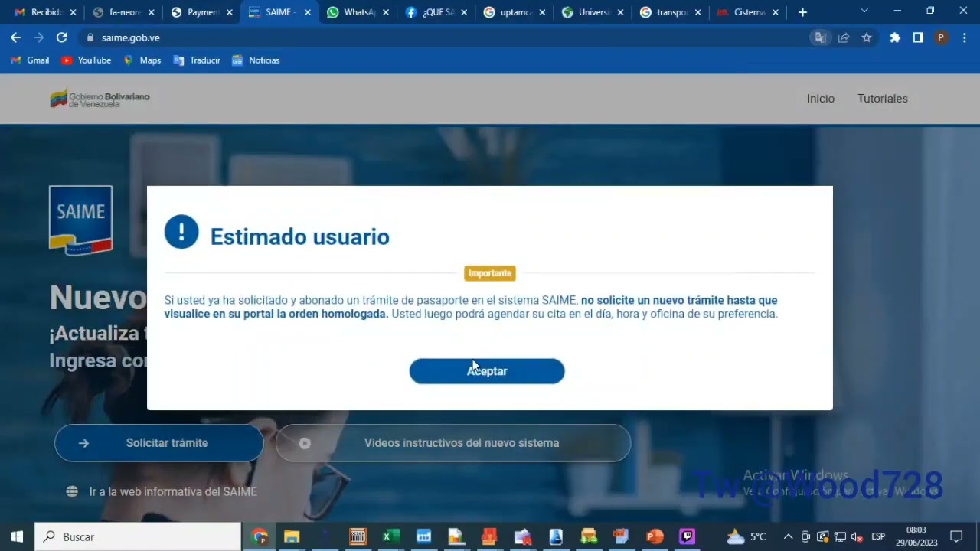
Task: Open Ir a la web informativa del SAIME
Action: 162,491
